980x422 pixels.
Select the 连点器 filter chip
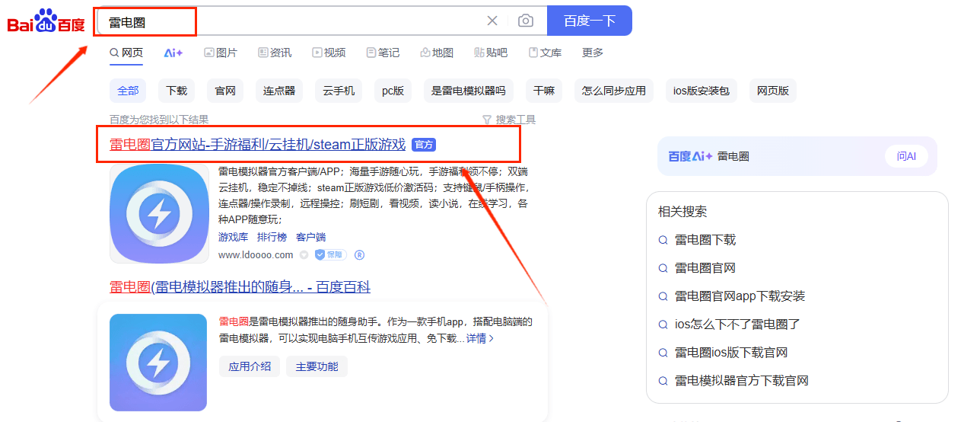pos(279,91)
